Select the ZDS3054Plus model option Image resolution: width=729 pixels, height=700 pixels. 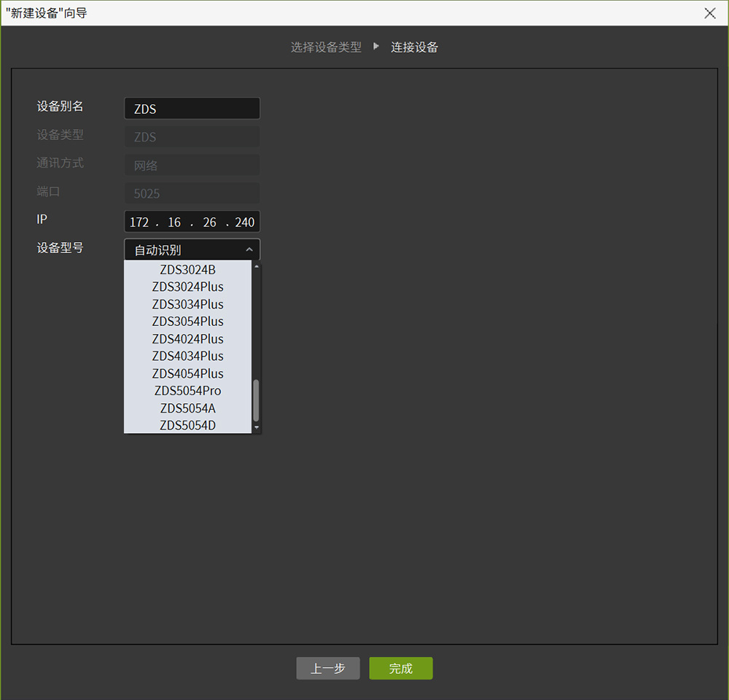187,322
